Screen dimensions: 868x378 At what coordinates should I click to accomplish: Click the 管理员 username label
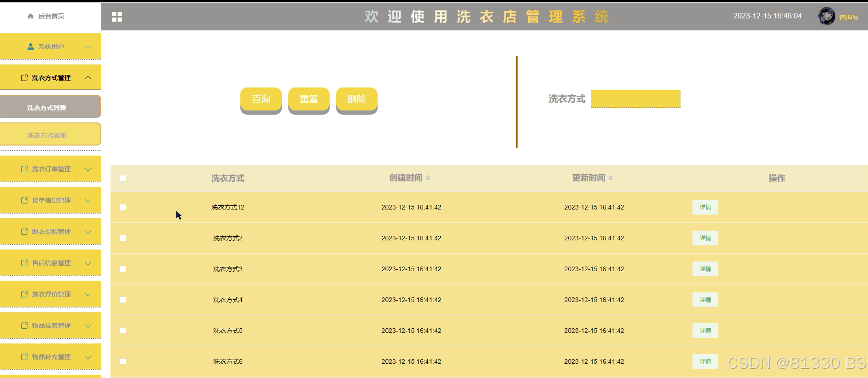pyautogui.click(x=849, y=17)
